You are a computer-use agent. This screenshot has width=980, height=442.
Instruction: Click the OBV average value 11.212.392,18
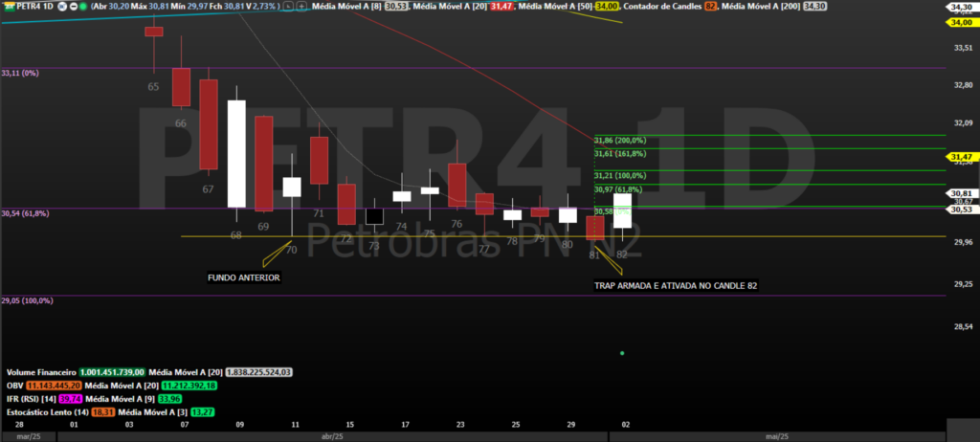point(189,386)
